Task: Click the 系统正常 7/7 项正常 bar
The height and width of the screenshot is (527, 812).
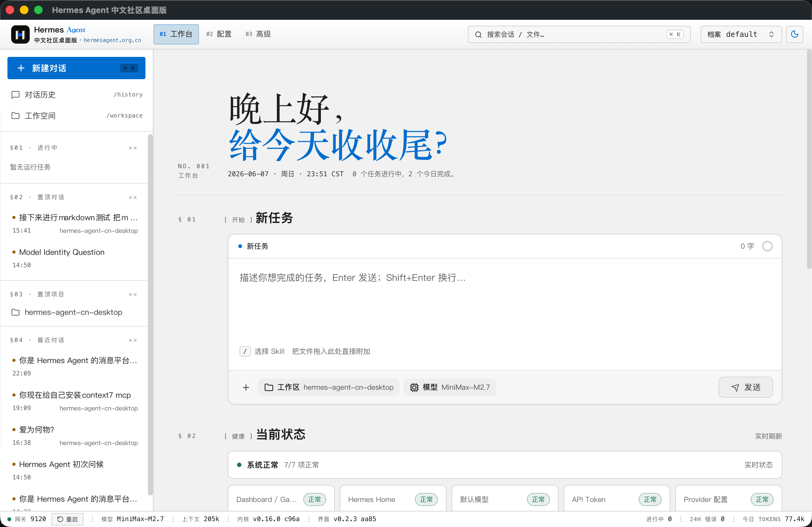Action: coord(505,465)
